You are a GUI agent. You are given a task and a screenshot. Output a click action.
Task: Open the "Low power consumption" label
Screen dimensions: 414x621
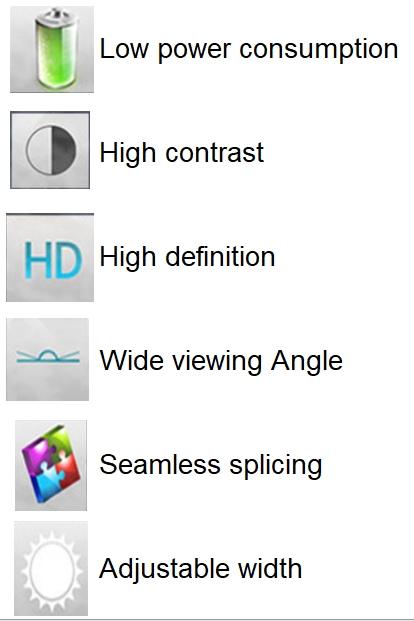[x=249, y=50]
